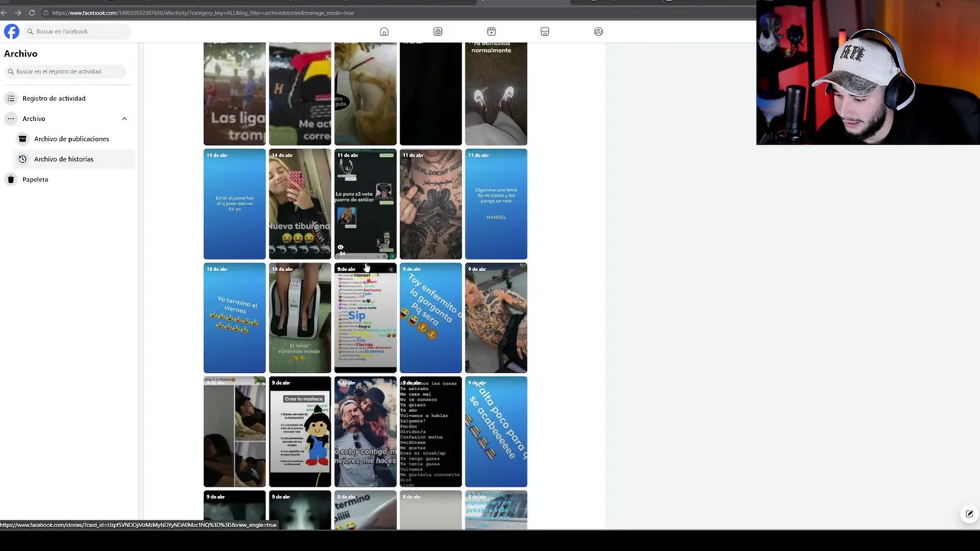Open story 'Digamme una letra de mi nombre'
Viewport: 980px width, 551px height.
point(496,204)
